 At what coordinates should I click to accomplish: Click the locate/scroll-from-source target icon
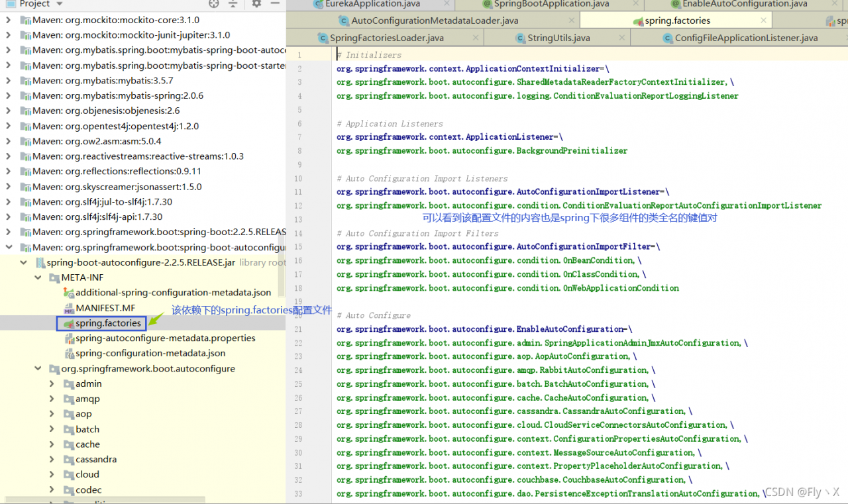[x=213, y=3]
